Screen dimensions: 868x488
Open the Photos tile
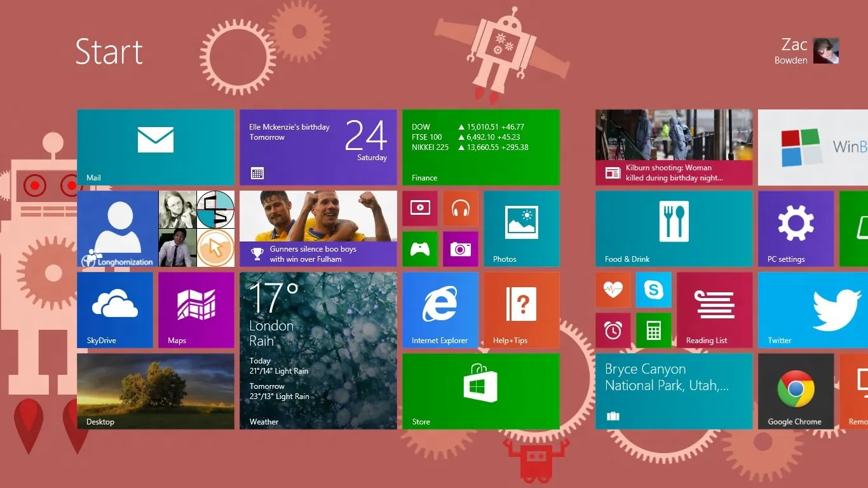pos(522,229)
